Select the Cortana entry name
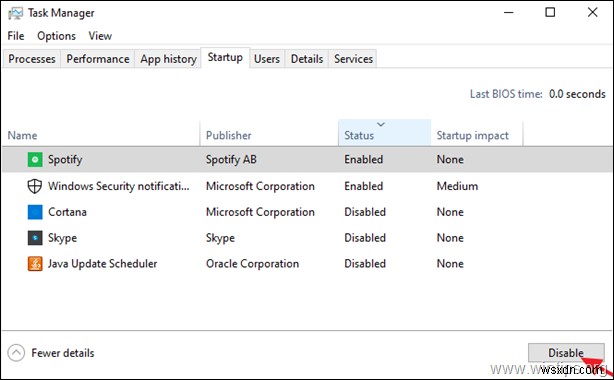 point(67,212)
